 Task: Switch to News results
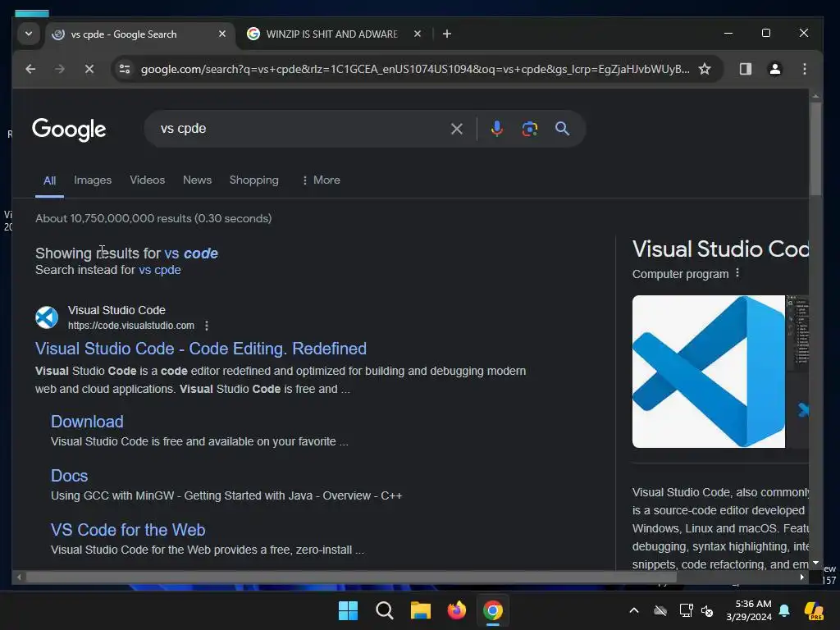tap(197, 180)
